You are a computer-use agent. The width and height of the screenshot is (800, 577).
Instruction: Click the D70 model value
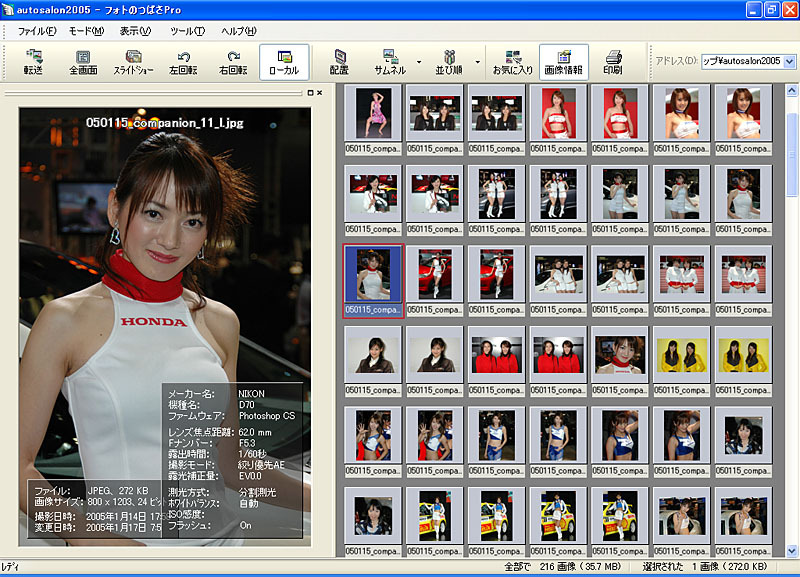[x=246, y=405]
